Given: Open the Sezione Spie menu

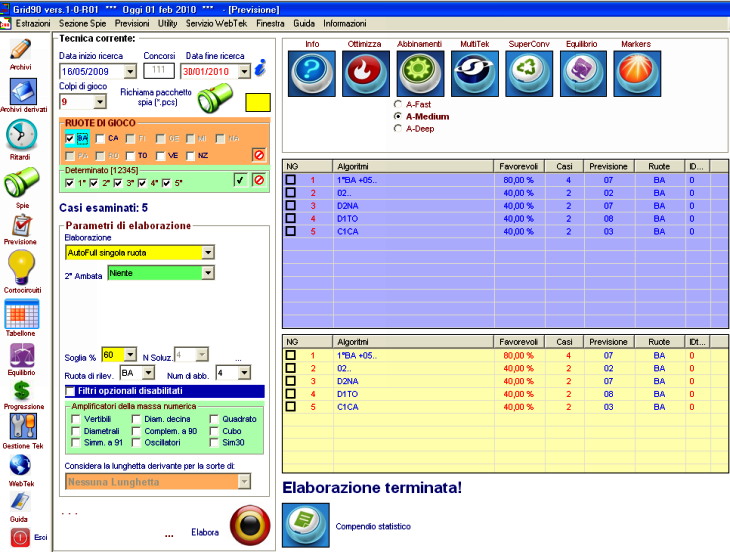Looking at the screenshot, I should (x=82, y=23).
